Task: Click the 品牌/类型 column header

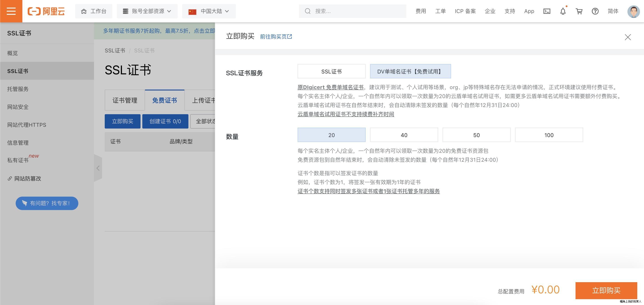Action: [x=181, y=141]
